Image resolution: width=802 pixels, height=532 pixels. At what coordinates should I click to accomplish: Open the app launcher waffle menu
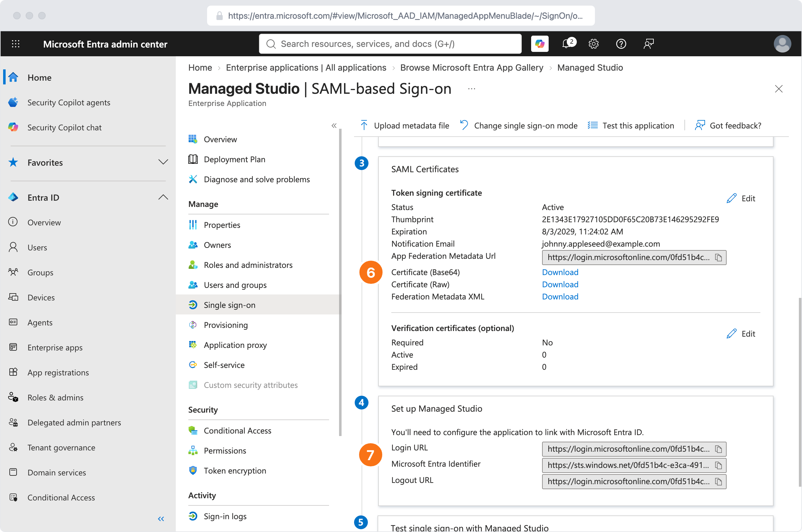point(16,44)
